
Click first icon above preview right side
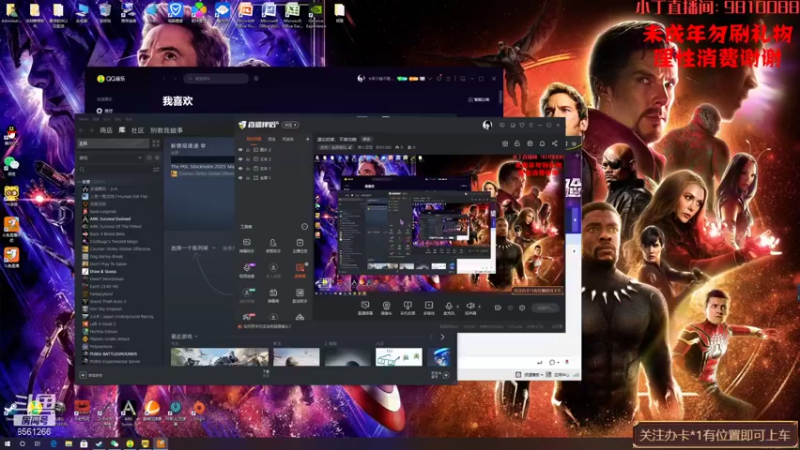click(x=505, y=144)
